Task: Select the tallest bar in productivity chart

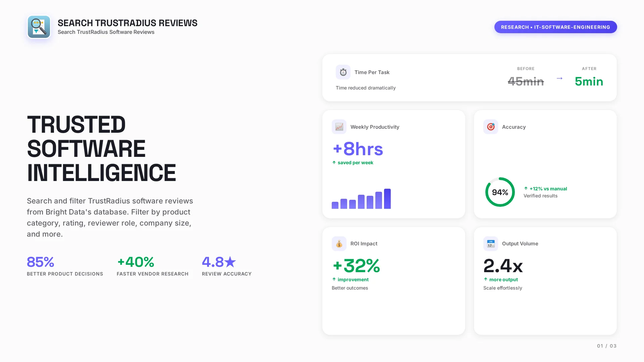Action: pos(388,198)
